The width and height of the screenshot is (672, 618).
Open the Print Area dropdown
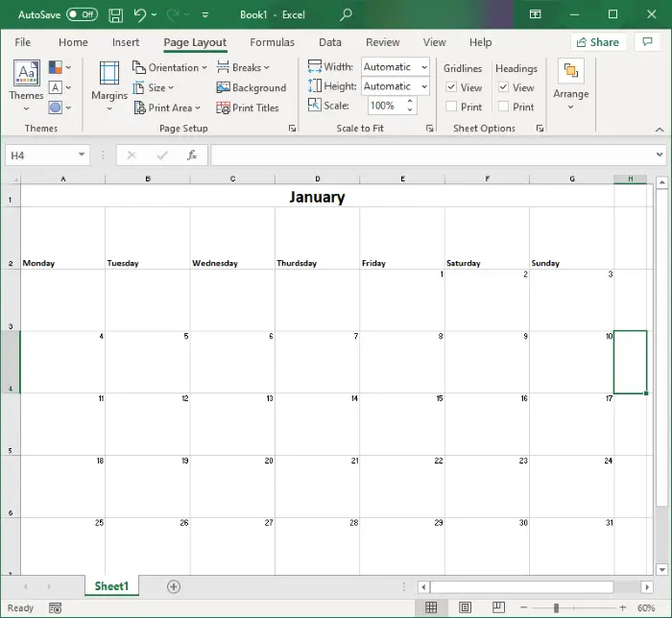167,107
